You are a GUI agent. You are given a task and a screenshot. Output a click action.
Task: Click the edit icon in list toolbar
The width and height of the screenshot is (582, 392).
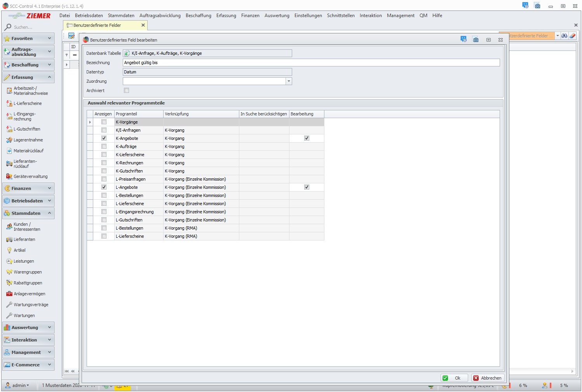(x=71, y=36)
